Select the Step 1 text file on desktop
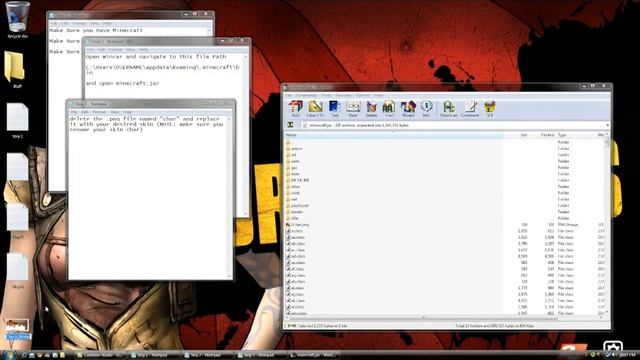Screen dimensions: 640x360 tap(18, 120)
